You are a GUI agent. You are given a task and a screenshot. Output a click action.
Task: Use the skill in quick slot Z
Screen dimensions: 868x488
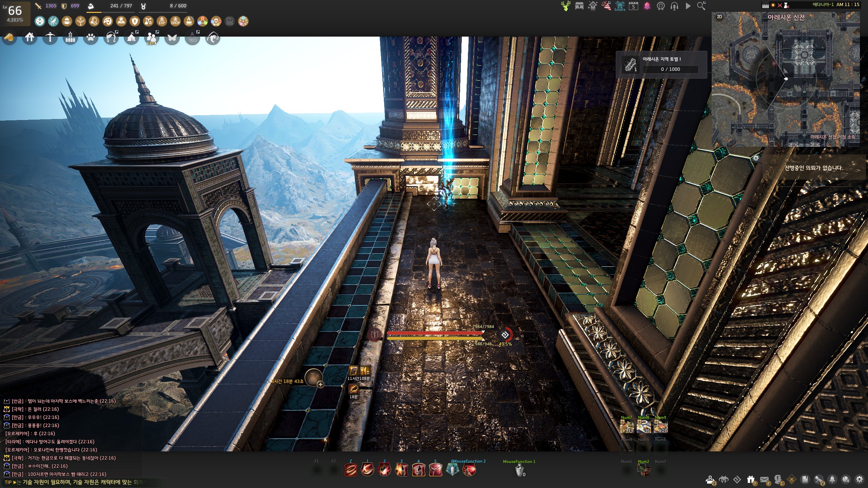(351, 470)
